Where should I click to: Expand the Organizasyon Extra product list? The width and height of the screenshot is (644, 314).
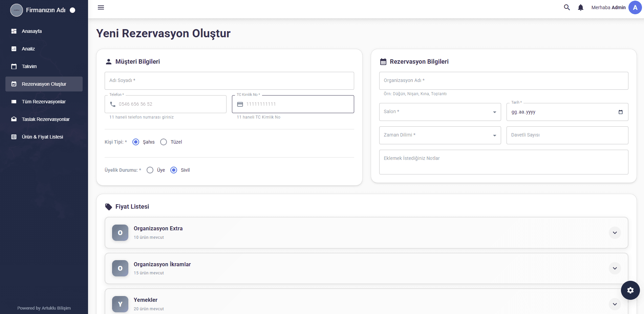click(x=615, y=233)
